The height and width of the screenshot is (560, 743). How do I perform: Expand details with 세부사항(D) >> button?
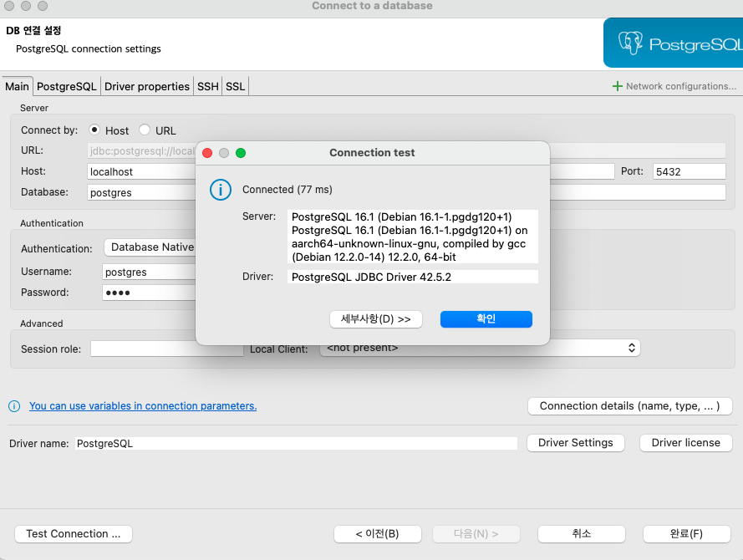[x=376, y=318]
